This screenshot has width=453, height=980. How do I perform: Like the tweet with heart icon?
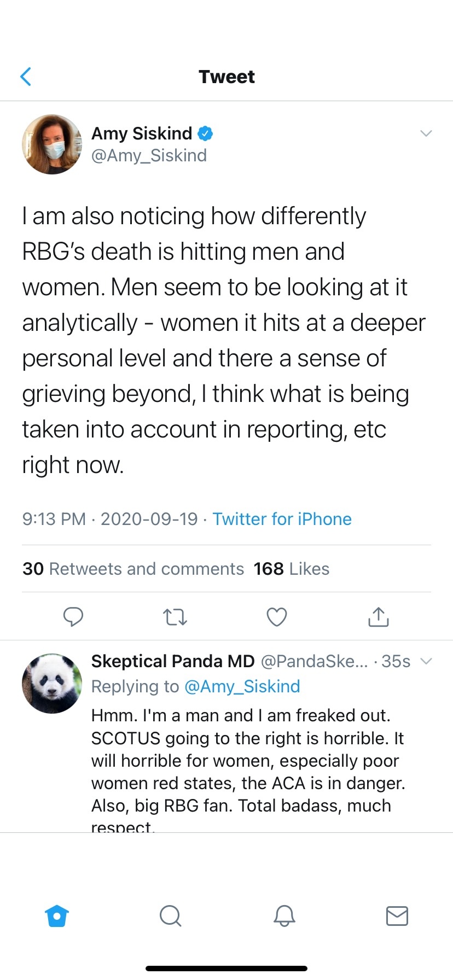(277, 617)
